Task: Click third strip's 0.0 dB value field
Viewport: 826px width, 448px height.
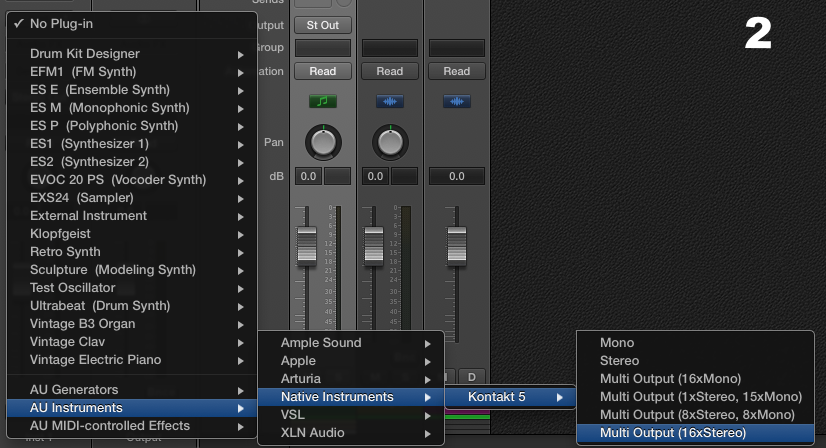Action: coord(456,176)
